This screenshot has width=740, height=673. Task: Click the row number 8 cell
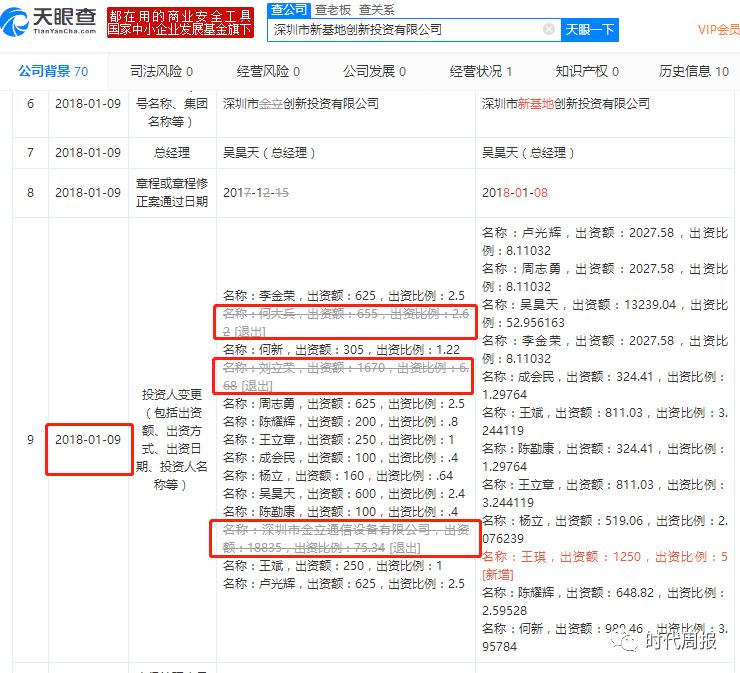tap(30, 193)
